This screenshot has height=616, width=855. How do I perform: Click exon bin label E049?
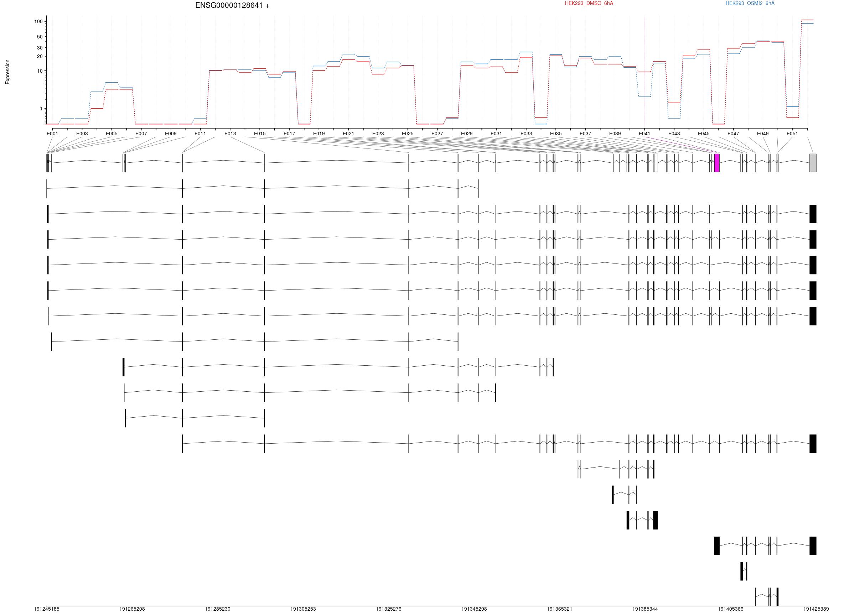(x=763, y=134)
